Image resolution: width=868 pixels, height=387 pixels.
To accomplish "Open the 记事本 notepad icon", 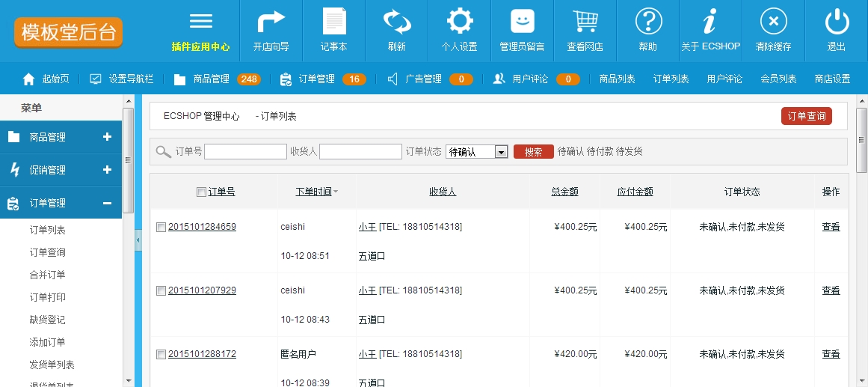I will click(x=334, y=22).
